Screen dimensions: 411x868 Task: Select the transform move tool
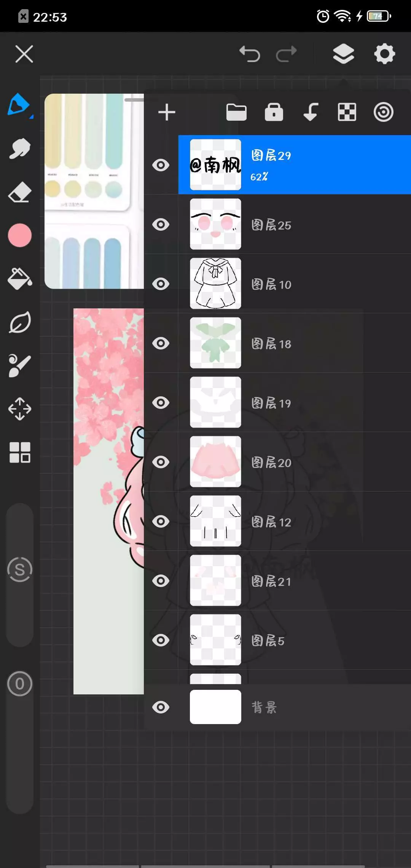20,409
